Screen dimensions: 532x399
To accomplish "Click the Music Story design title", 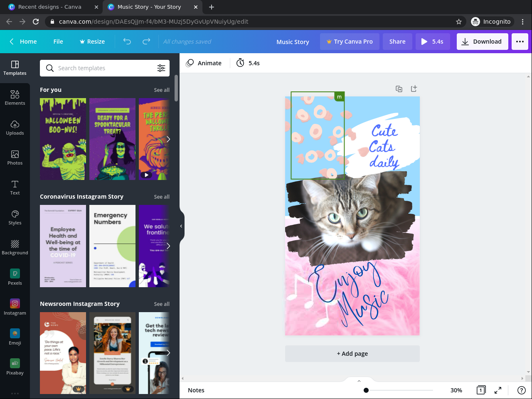I will click(293, 42).
